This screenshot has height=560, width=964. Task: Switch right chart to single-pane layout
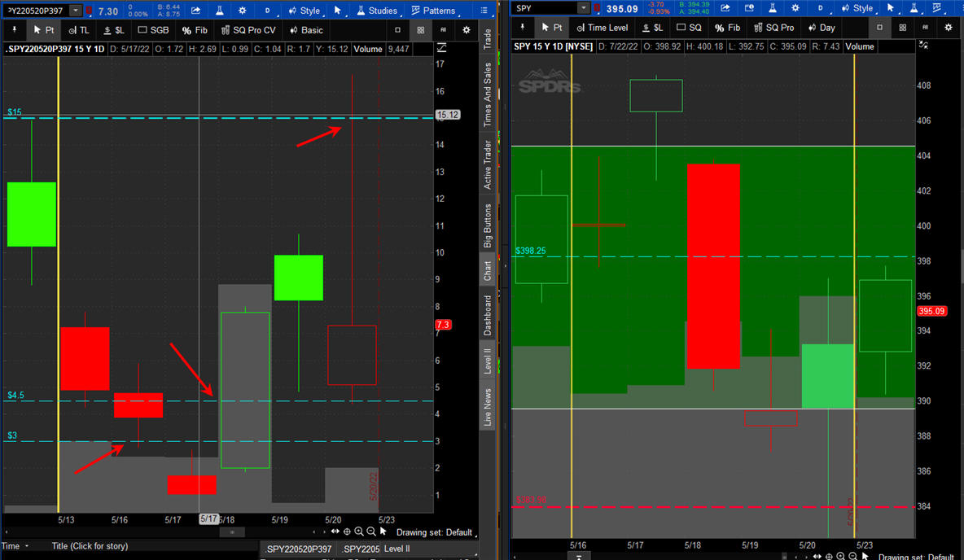click(880, 27)
